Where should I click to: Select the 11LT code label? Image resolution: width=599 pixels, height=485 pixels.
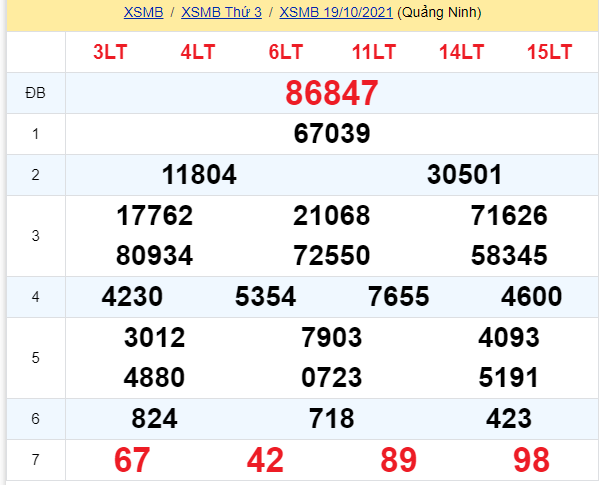coord(374,52)
